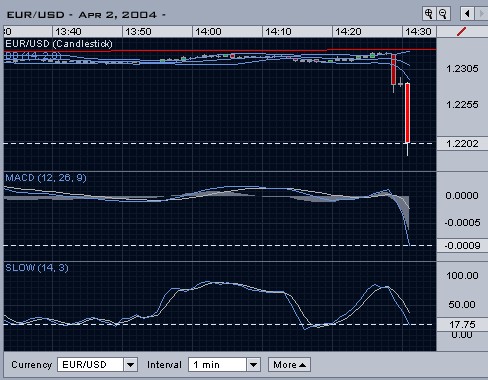Viewport: 488px width, 380px height.
Task: Click the 50.00 stochastic axis value
Action: pyautogui.click(x=462, y=304)
